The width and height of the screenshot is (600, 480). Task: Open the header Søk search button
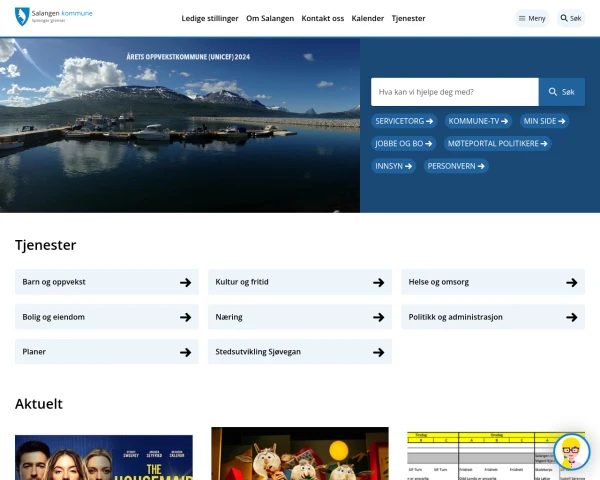571,18
